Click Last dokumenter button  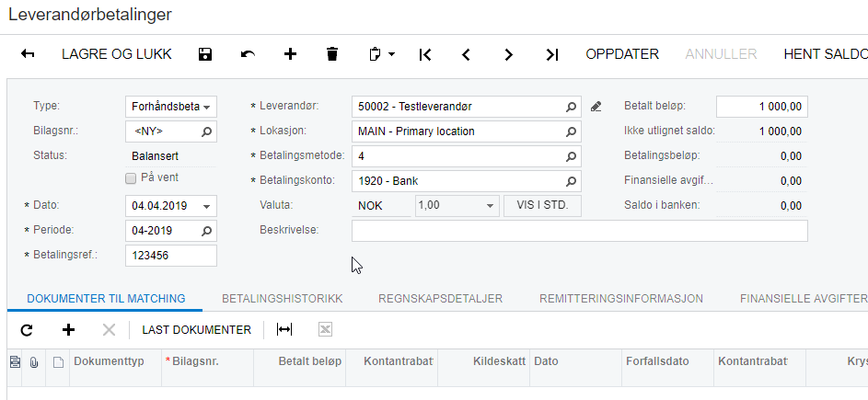[x=196, y=330]
